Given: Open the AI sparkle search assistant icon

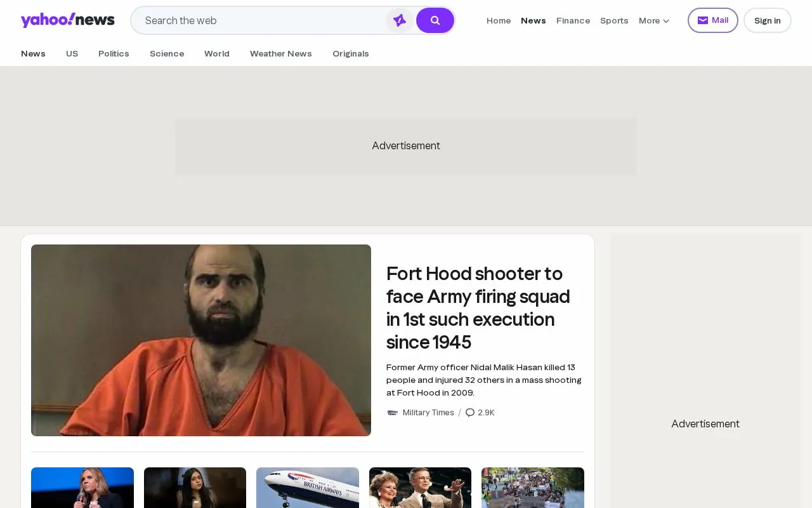Looking at the screenshot, I should (400, 20).
